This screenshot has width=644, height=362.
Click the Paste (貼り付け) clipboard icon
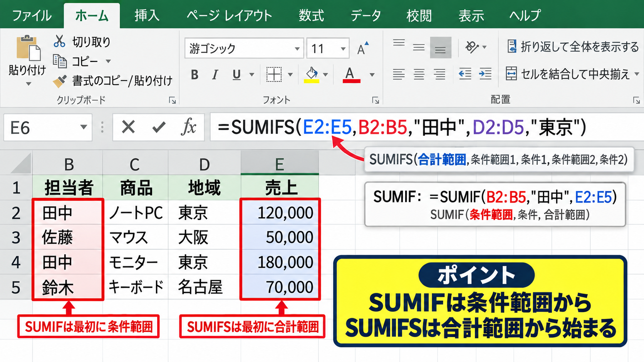point(29,48)
